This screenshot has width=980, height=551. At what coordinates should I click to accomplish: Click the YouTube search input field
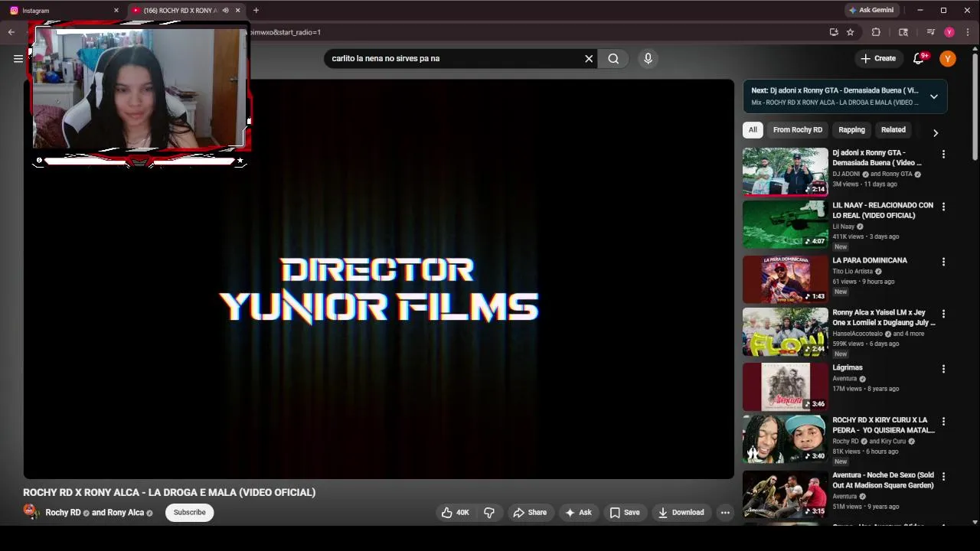click(x=456, y=59)
